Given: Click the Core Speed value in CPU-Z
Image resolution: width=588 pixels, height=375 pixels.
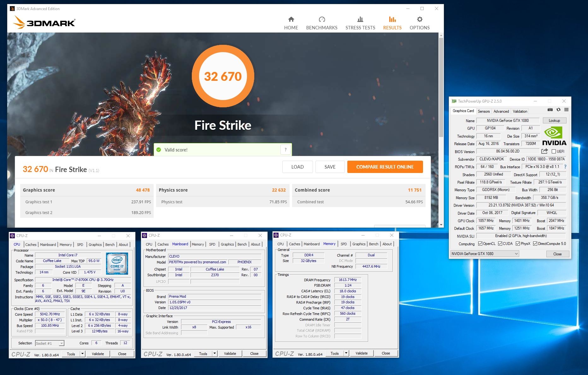Looking at the screenshot, I should pyautogui.click(x=50, y=314).
